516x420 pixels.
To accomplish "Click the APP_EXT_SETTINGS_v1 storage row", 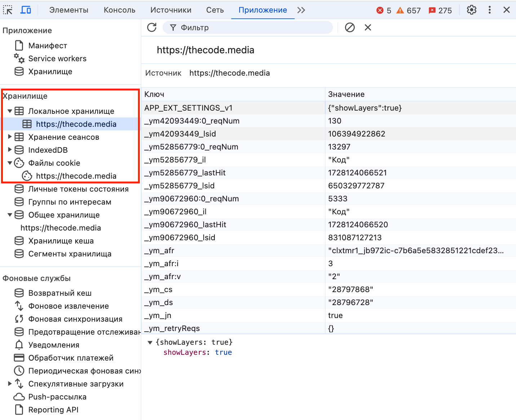I will point(188,107).
